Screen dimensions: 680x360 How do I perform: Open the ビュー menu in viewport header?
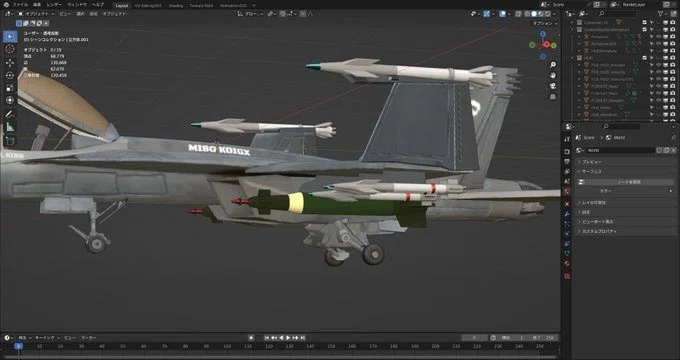[65, 14]
